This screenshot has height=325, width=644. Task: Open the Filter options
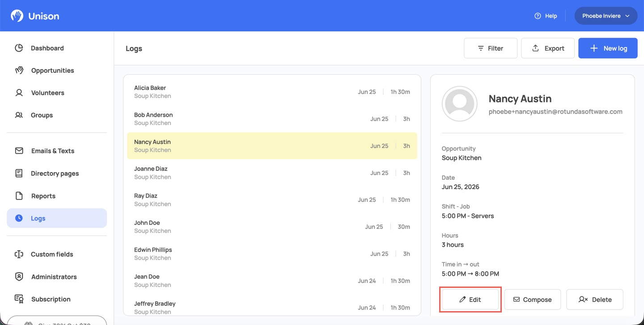coord(491,48)
